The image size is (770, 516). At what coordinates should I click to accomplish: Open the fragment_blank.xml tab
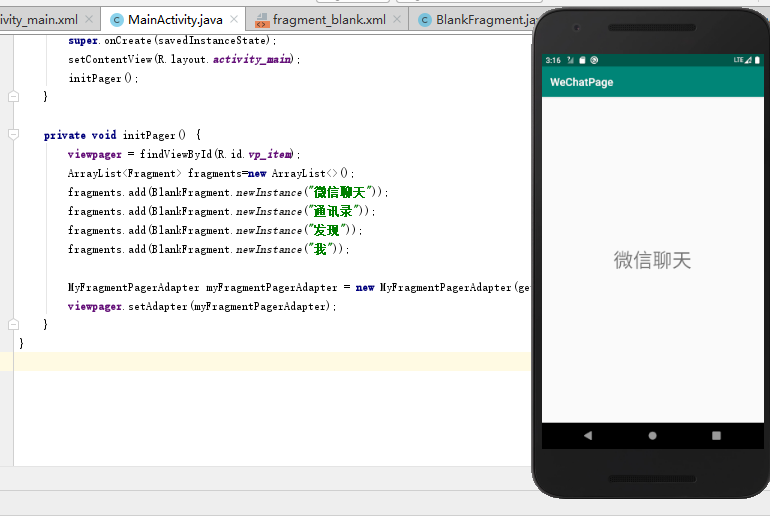tap(329, 20)
